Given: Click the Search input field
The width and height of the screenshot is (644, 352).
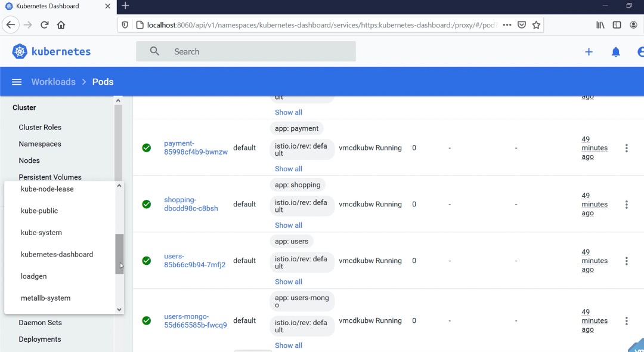Looking at the screenshot, I should (256, 52).
